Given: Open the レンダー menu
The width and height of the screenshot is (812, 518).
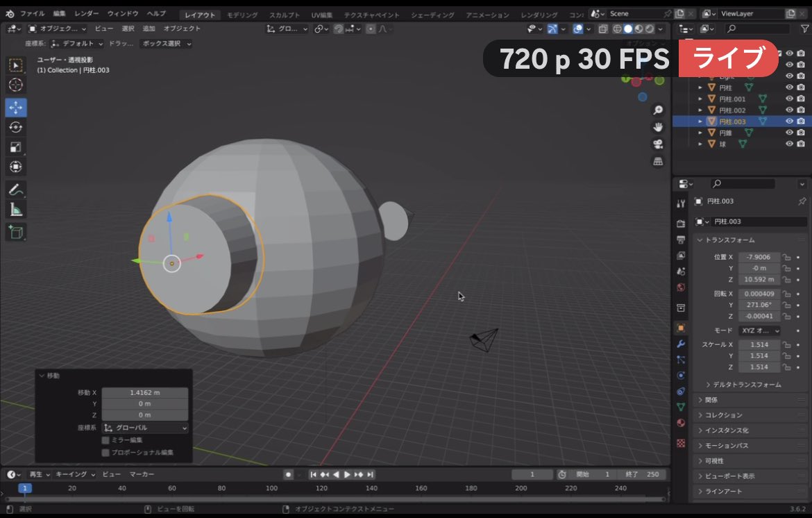Looking at the screenshot, I should [87, 14].
